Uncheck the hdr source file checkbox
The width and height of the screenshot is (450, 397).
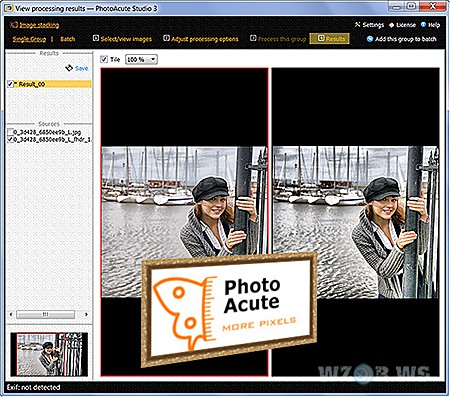click(x=10, y=139)
